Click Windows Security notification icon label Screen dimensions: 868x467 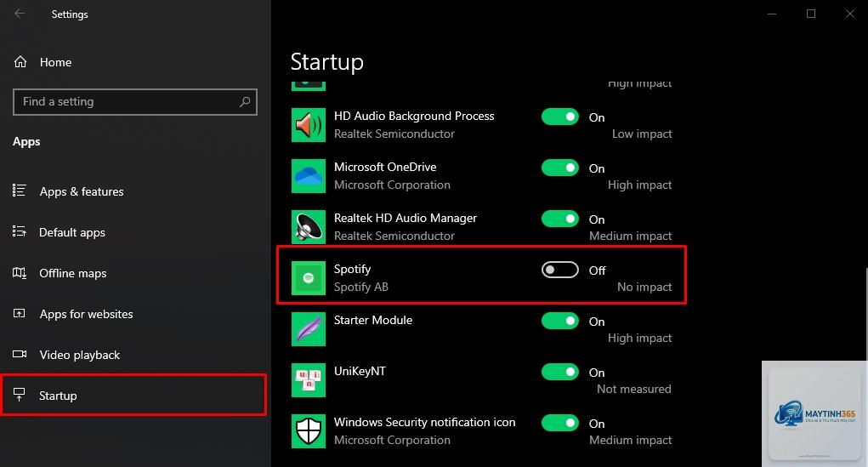pyautogui.click(x=424, y=422)
